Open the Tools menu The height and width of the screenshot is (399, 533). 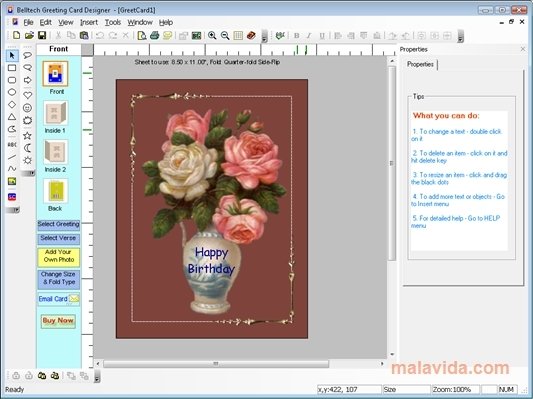(113, 22)
